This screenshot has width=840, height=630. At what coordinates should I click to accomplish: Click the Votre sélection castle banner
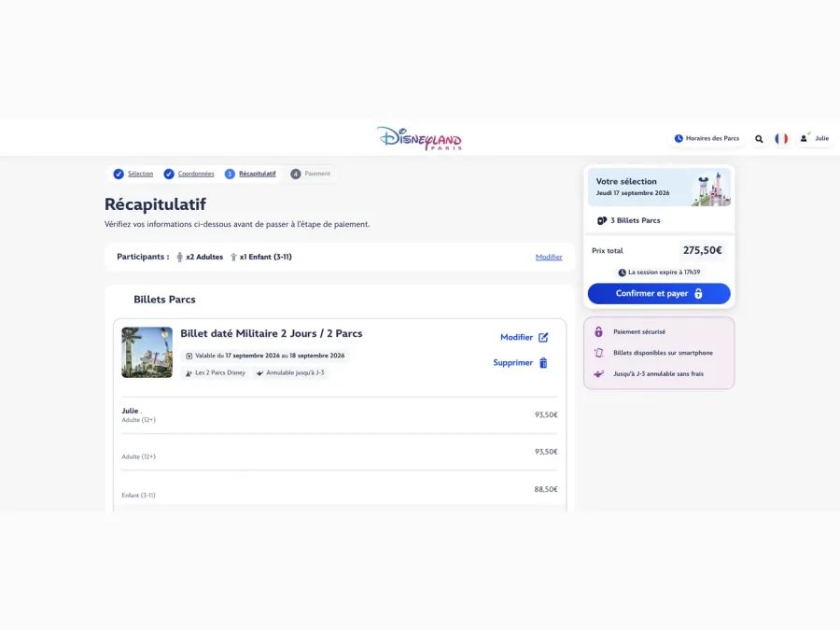(x=659, y=187)
